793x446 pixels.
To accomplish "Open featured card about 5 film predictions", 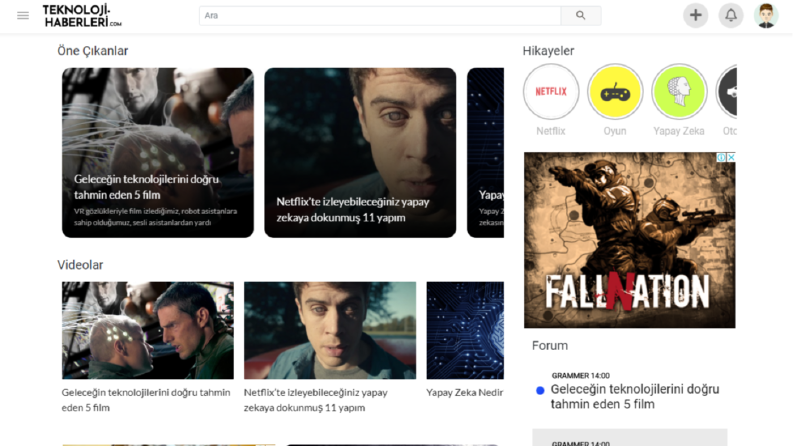I will click(158, 153).
